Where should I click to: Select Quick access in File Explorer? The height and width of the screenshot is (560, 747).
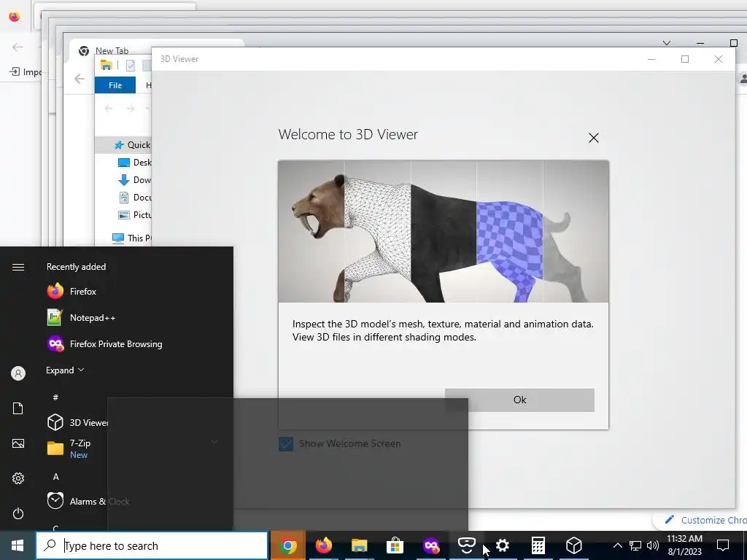point(133,145)
